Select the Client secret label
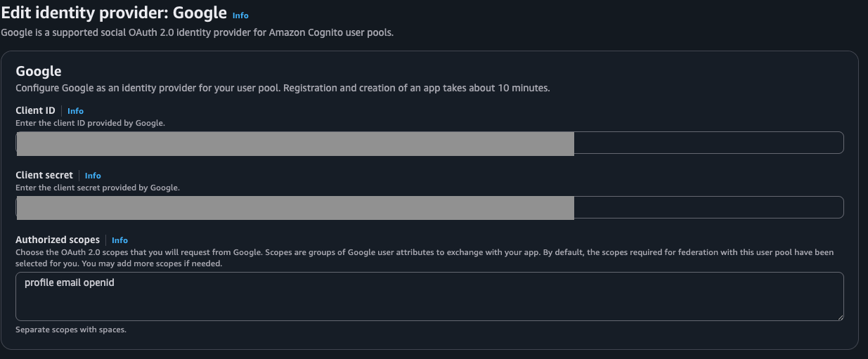Image resolution: width=868 pixels, height=359 pixels. click(44, 175)
